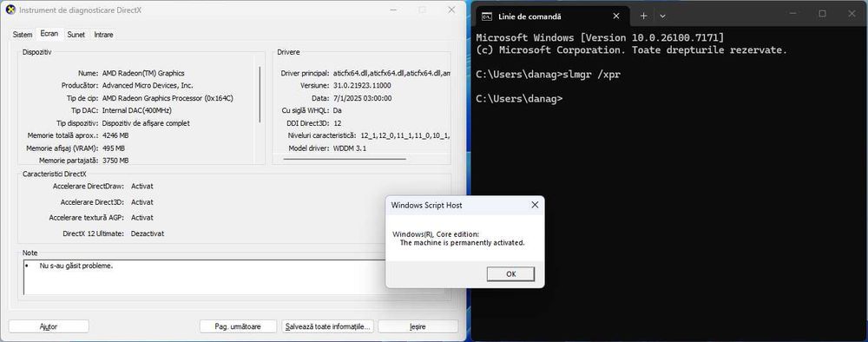Minimize the command prompt window
The height and width of the screenshot is (342, 868).
click(792, 14)
